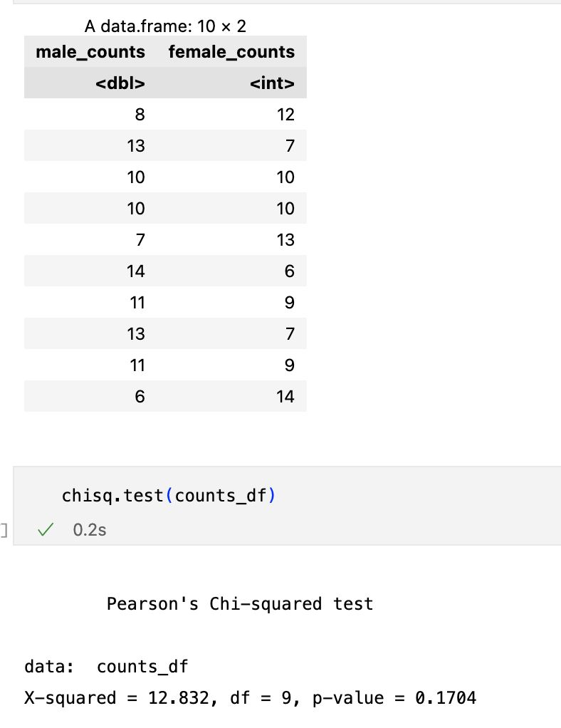Select the female_counts column header
Viewport: 561px width, 728px height.
tap(231, 51)
